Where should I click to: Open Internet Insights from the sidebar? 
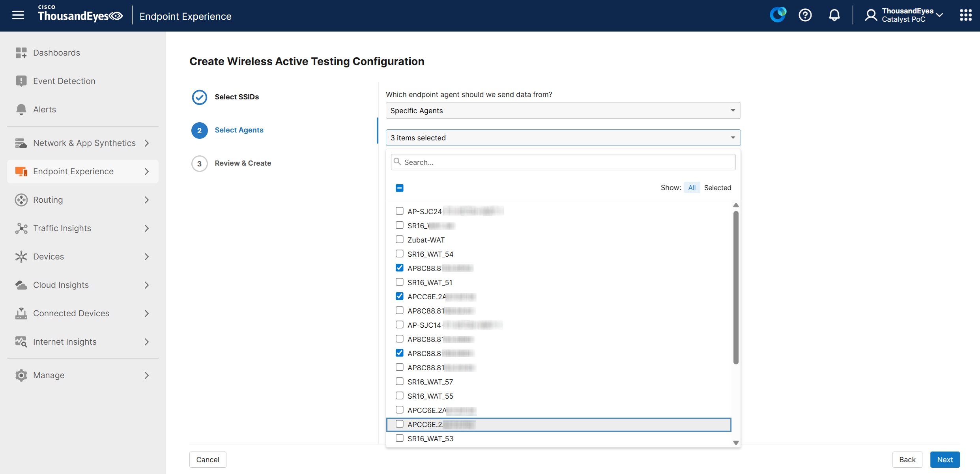coord(64,342)
